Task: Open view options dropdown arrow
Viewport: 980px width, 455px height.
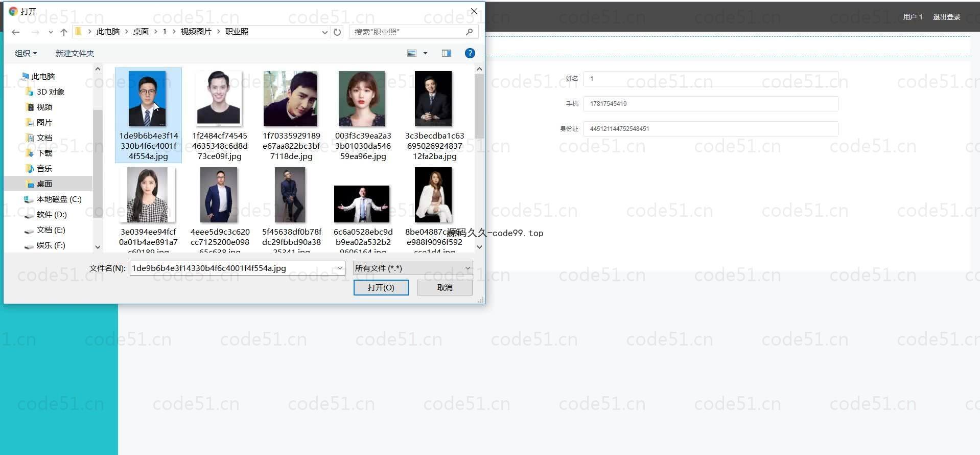Action: click(x=425, y=53)
